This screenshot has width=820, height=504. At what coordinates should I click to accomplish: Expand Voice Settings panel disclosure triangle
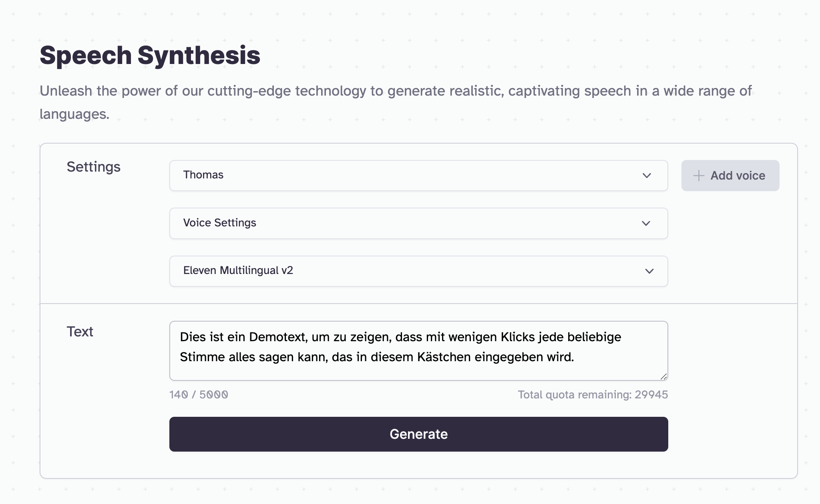point(648,223)
